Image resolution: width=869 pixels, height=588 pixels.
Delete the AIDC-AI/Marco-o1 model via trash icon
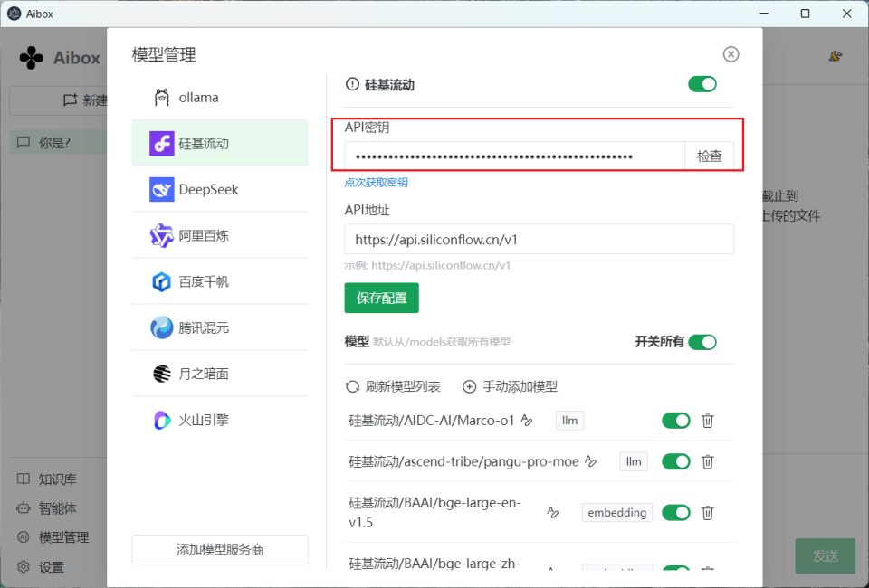[x=708, y=421]
